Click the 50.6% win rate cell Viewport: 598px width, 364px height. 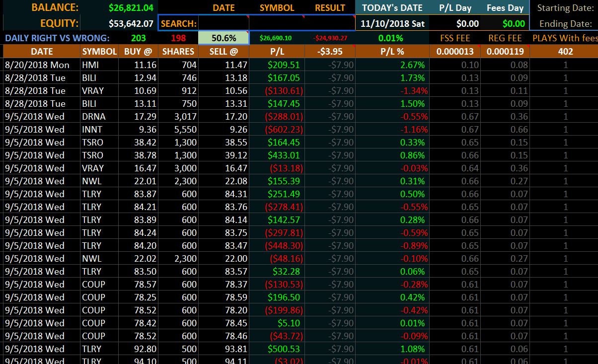pyautogui.click(x=223, y=38)
